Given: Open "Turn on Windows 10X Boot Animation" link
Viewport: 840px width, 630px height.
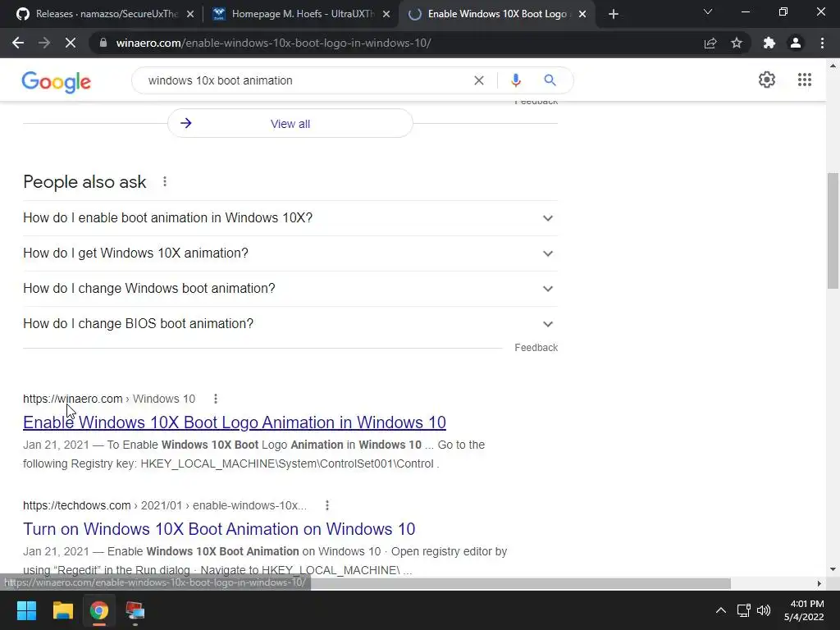Looking at the screenshot, I should click(x=218, y=529).
